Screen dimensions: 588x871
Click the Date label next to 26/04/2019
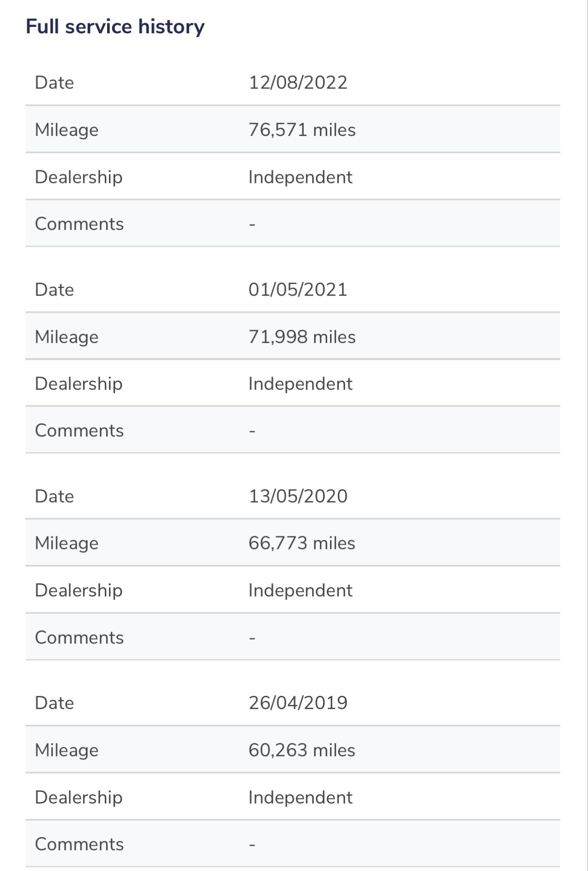[55, 703]
